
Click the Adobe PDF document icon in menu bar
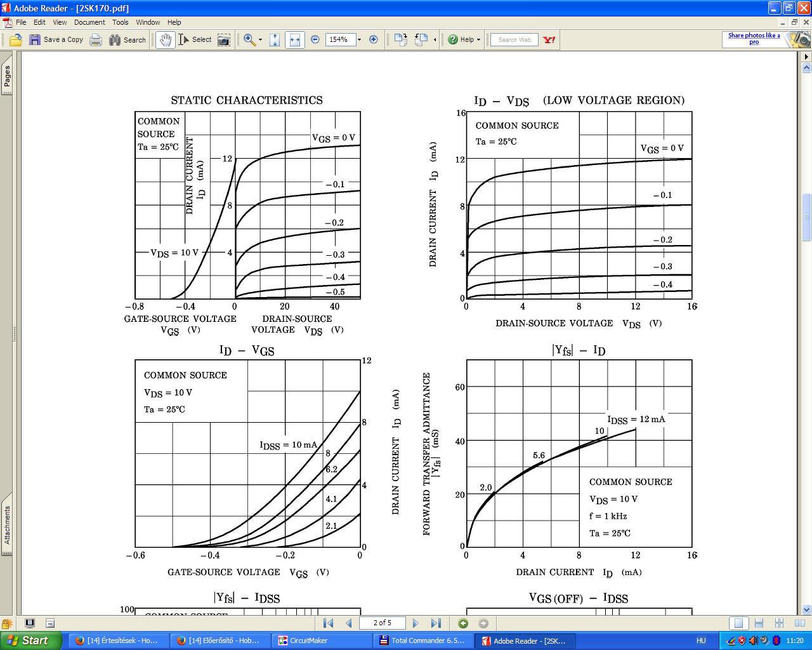[7, 22]
